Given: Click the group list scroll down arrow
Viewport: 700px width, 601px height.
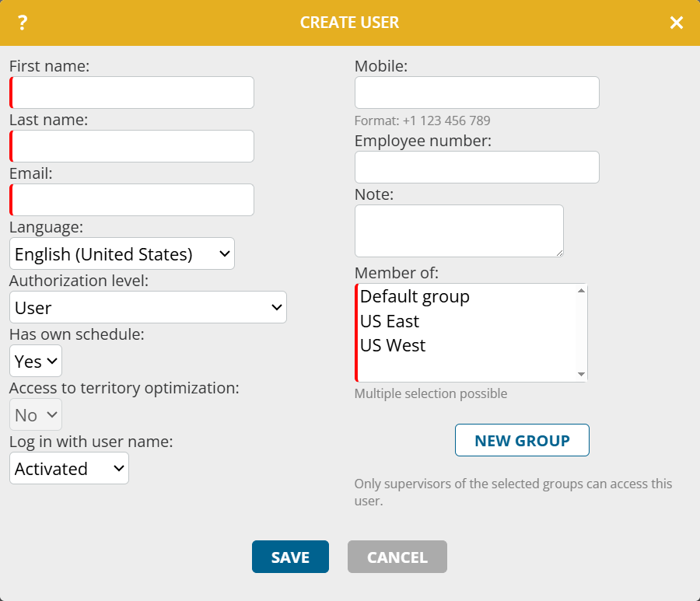Looking at the screenshot, I should pos(581,375).
